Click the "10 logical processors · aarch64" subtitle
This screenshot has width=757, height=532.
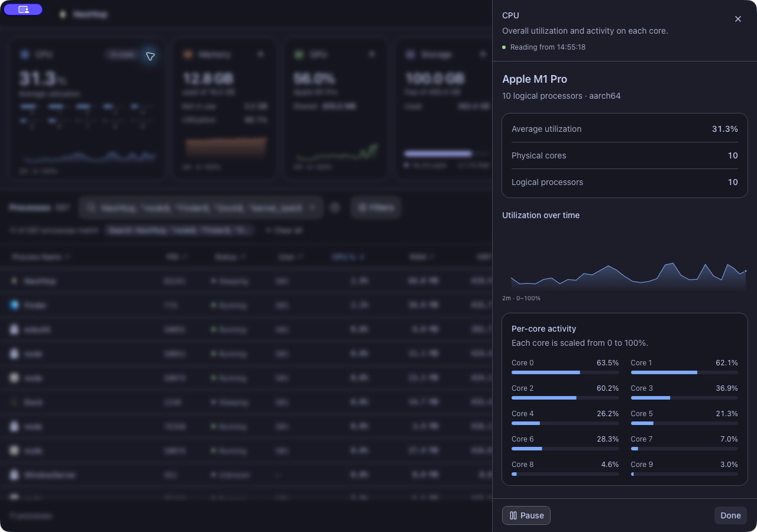click(x=561, y=96)
